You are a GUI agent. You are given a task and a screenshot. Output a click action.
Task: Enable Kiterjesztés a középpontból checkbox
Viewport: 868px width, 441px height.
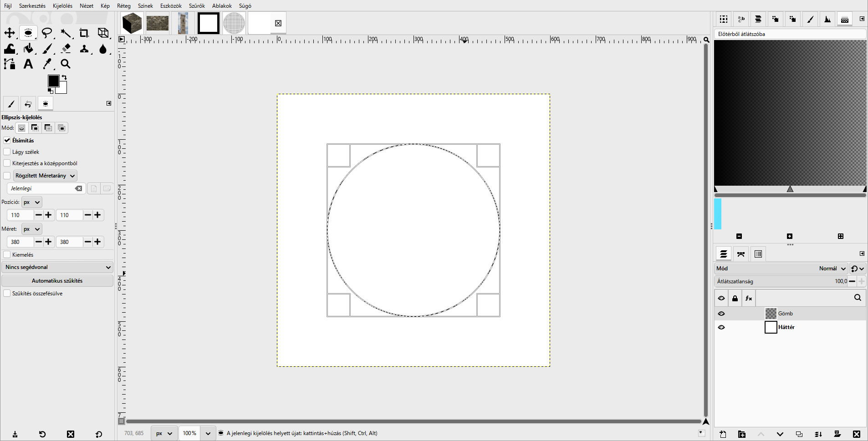click(7, 163)
